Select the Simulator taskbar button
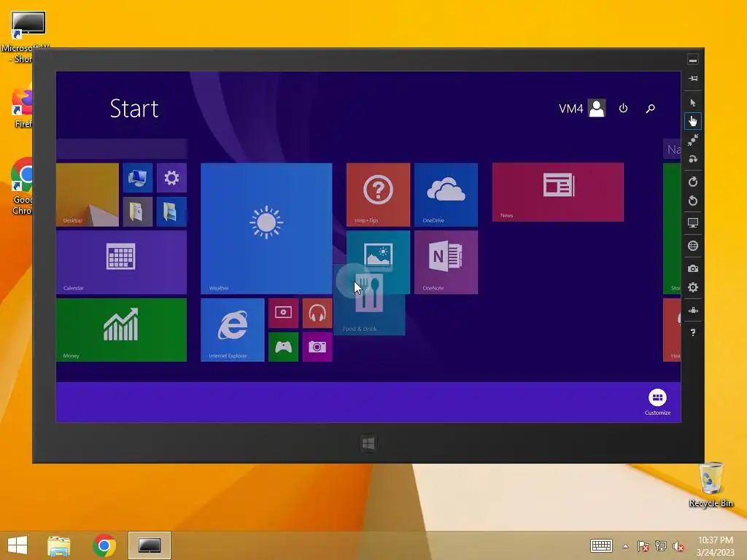Viewport: 747px width, 560px height. (x=150, y=545)
